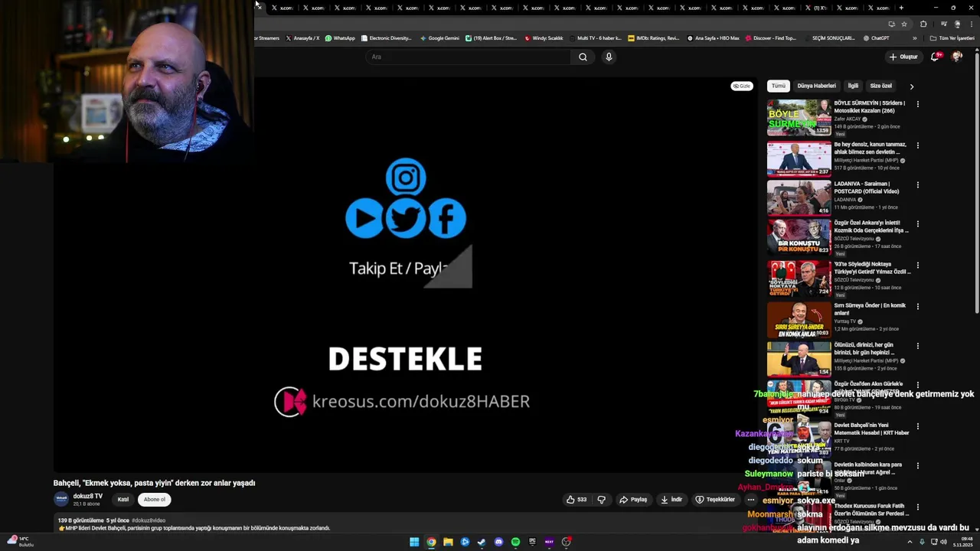This screenshot has width=980, height=551.
Task: Open the Google Gemini bookmark
Action: pos(439,37)
